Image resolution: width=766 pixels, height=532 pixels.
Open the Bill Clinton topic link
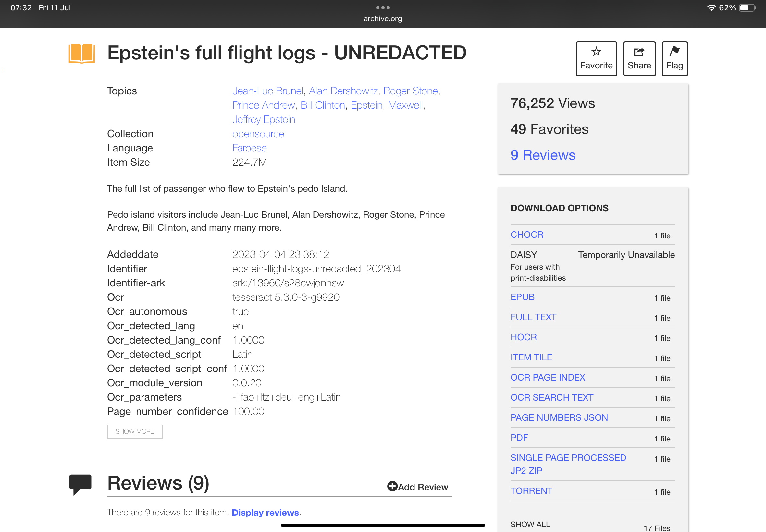[x=323, y=105]
